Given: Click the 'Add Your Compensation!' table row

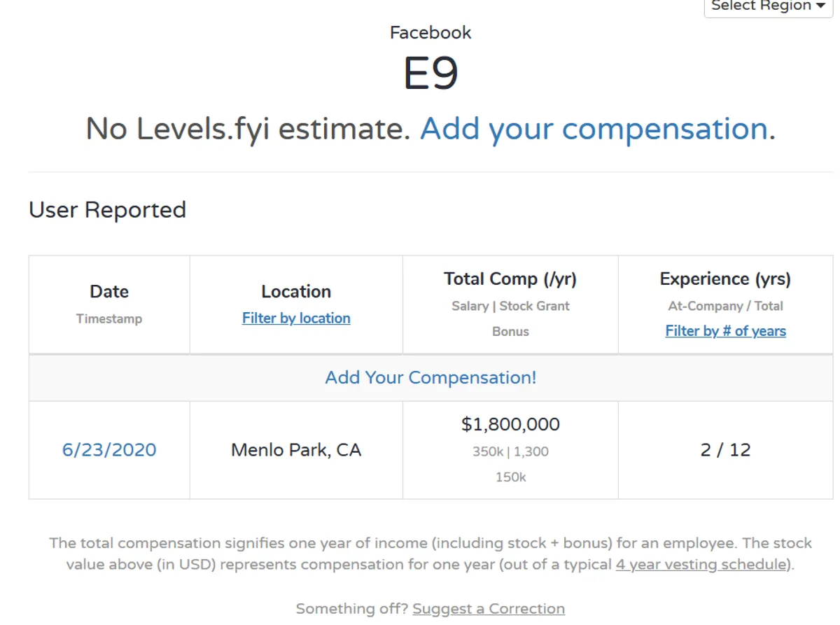Looking at the screenshot, I should click(x=430, y=378).
